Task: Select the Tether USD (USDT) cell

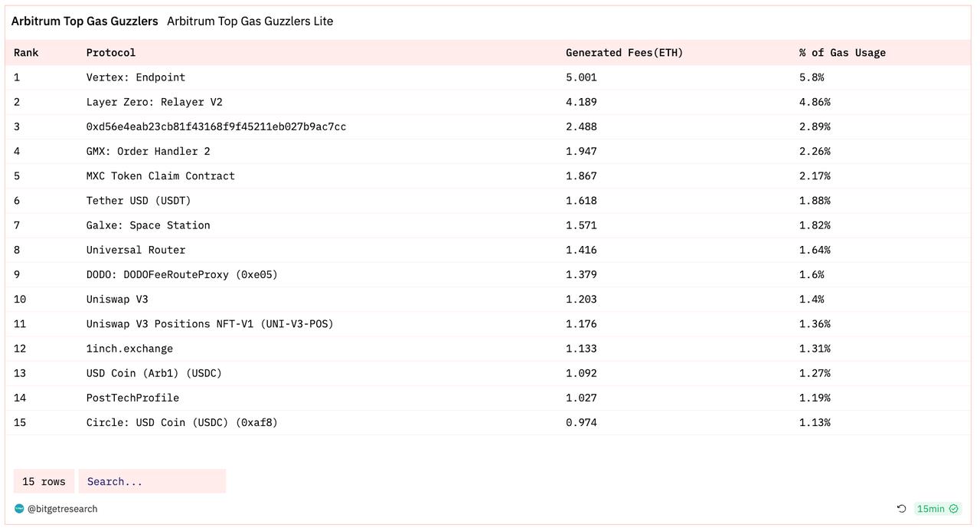Action: (x=139, y=200)
